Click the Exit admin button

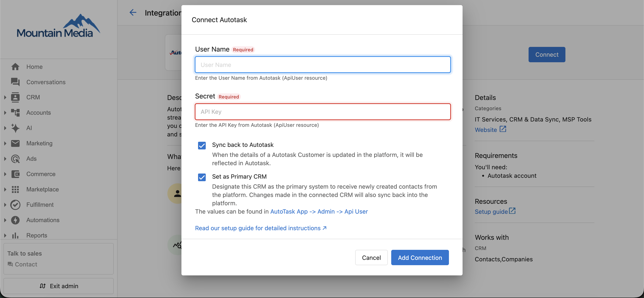coord(59,286)
